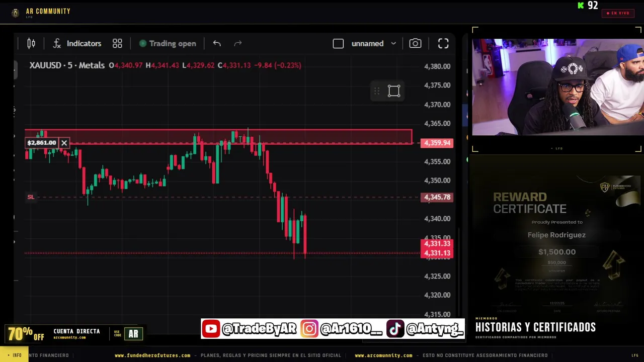Image resolution: width=644 pixels, height=362 pixels.
Task: Click the 4,345.78 stop-loss price label
Action: click(437, 197)
